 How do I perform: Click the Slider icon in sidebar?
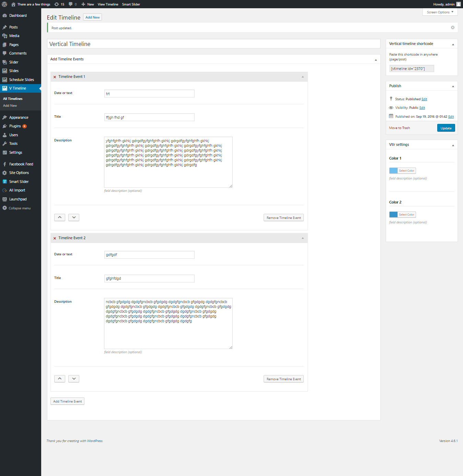[5, 62]
